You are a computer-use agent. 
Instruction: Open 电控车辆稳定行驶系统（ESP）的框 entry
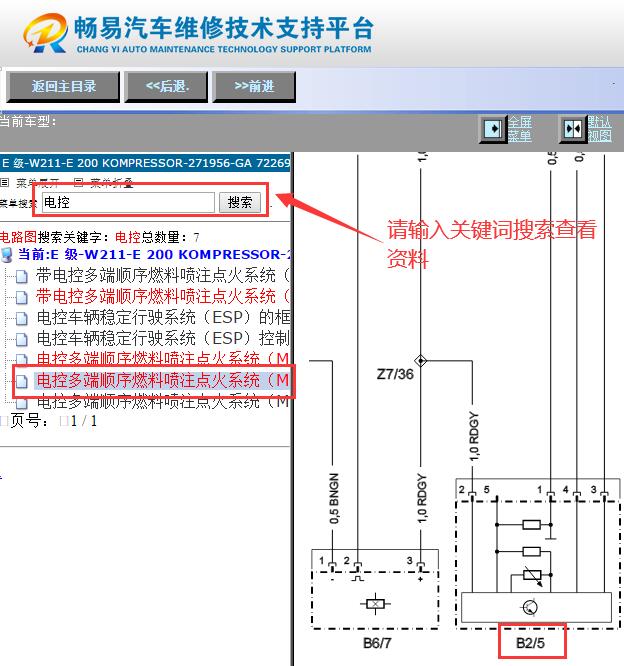(164, 318)
